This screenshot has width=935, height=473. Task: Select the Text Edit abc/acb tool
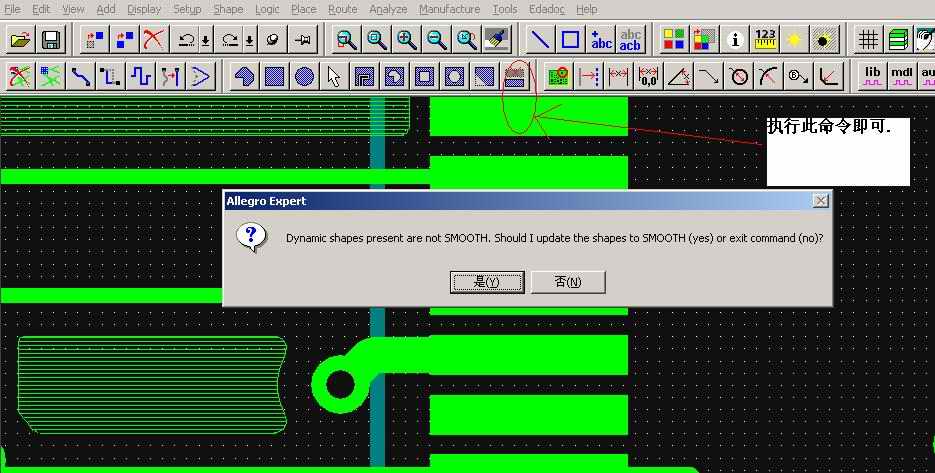[x=630, y=40]
